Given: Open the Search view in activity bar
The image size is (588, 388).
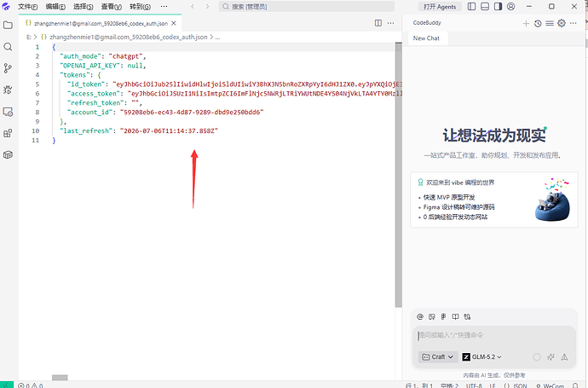Looking at the screenshot, I should pos(8,47).
